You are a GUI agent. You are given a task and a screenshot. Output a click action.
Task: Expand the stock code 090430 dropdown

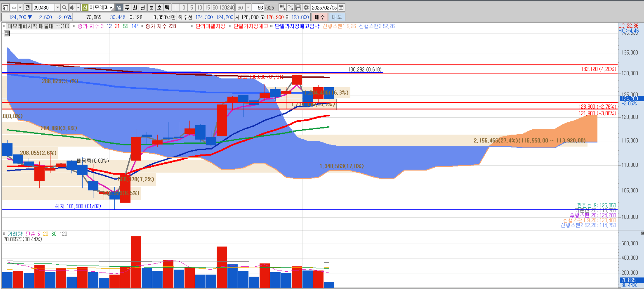coord(57,8)
